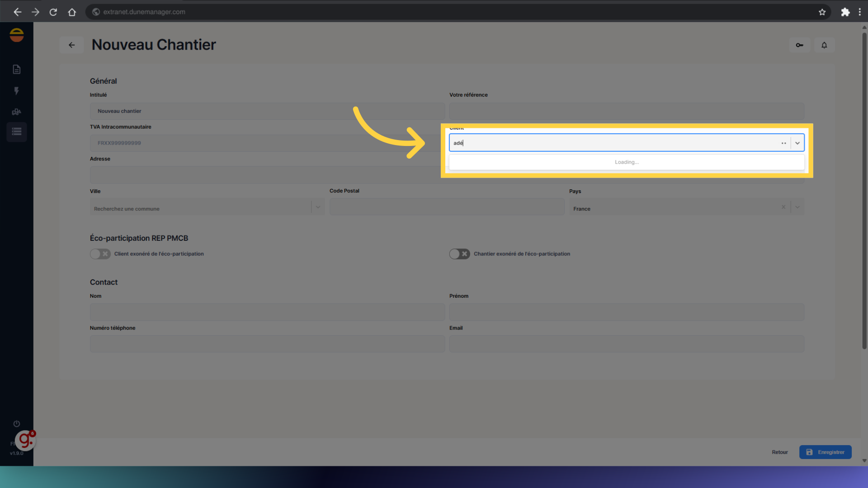
Task: Click the Intitulé input field
Action: [267, 111]
